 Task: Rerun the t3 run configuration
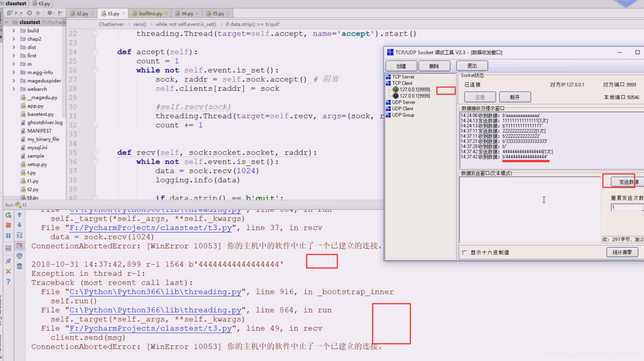pos(8,215)
